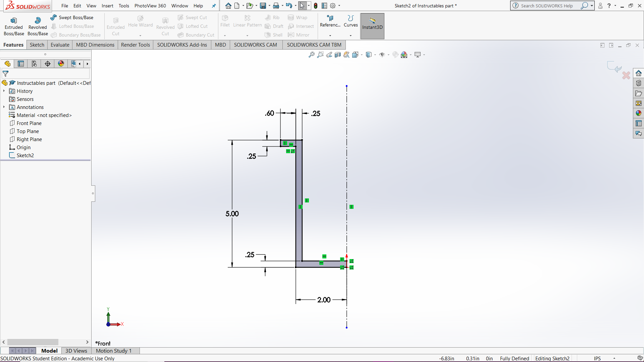
Task: Click the Instant3D tool
Action: (x=372, y=26)
